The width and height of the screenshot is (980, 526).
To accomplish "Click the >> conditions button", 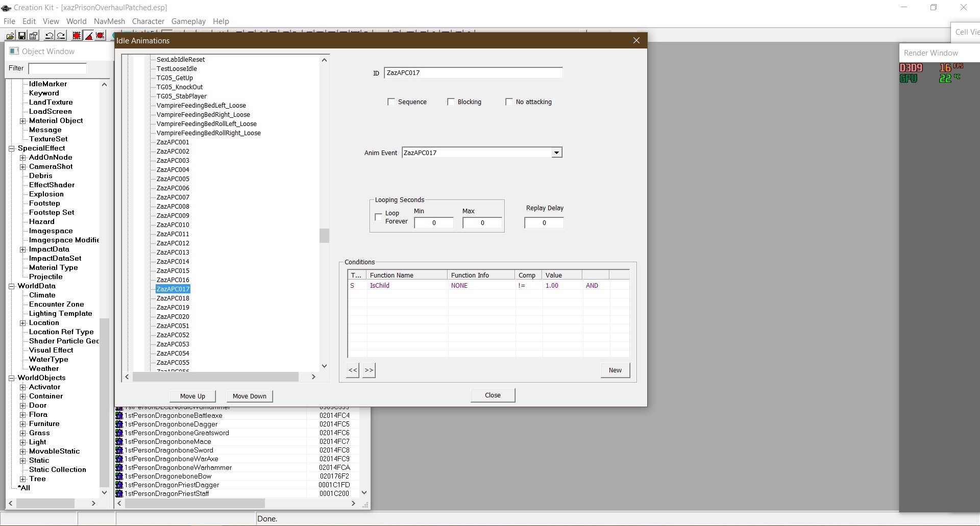I will [x=369, y=370].
